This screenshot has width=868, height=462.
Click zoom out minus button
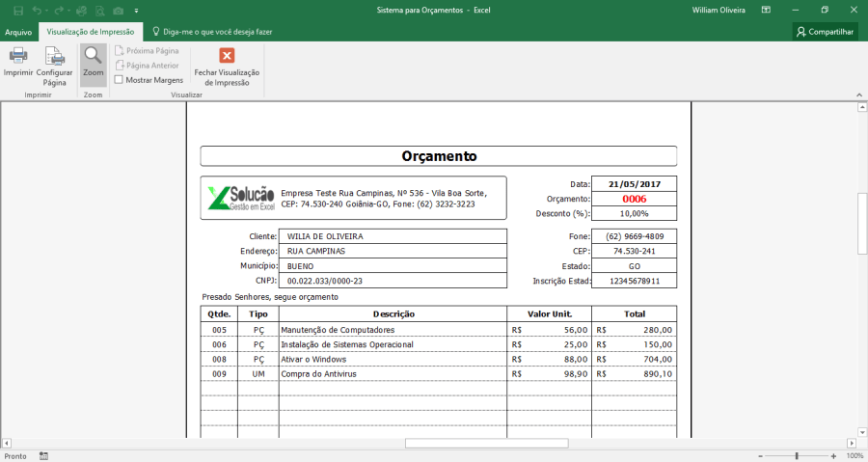(761, 456)
